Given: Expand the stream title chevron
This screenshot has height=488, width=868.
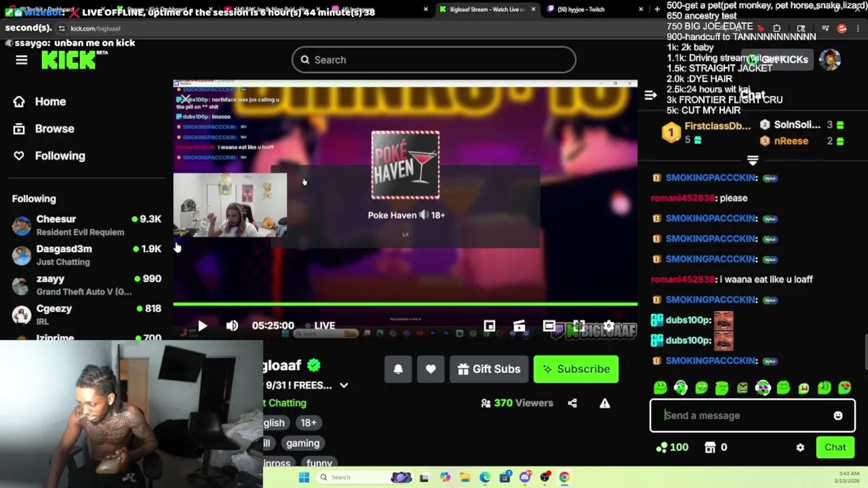Looking at the screenshot, I should 344,386.
